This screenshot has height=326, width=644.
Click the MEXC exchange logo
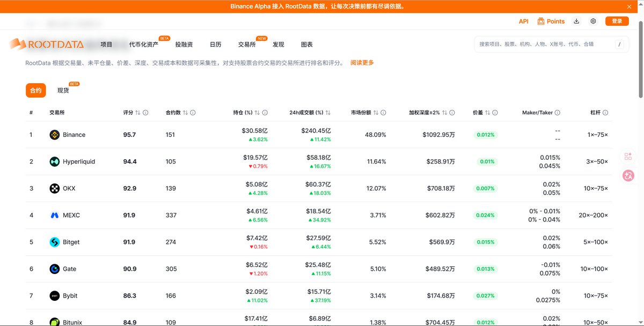tap(54, 215)
